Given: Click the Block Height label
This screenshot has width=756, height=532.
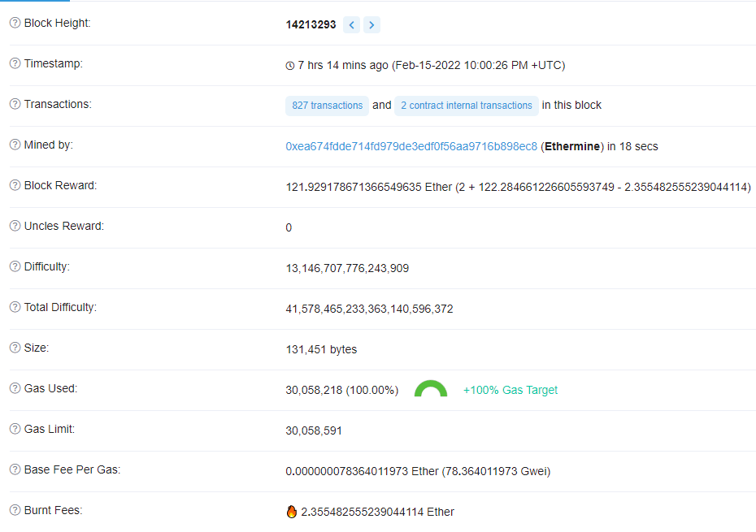Looking at the screenshot, I should [x=58, y=23].
